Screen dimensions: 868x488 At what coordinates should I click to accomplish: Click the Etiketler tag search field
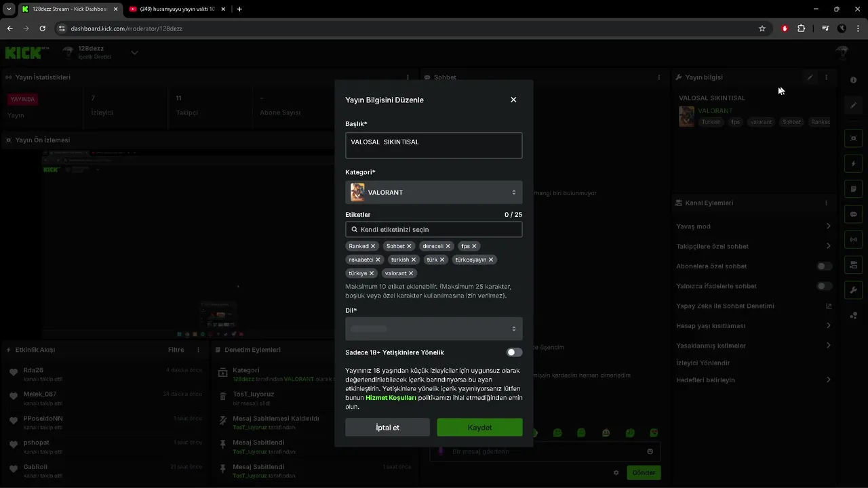coord(433,229)
